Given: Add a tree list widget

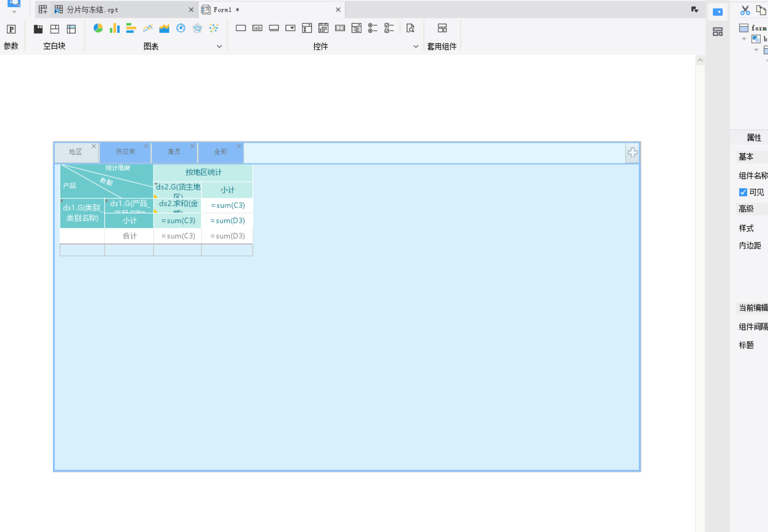Looking at the screenshot, I should (x=357, y=28).
